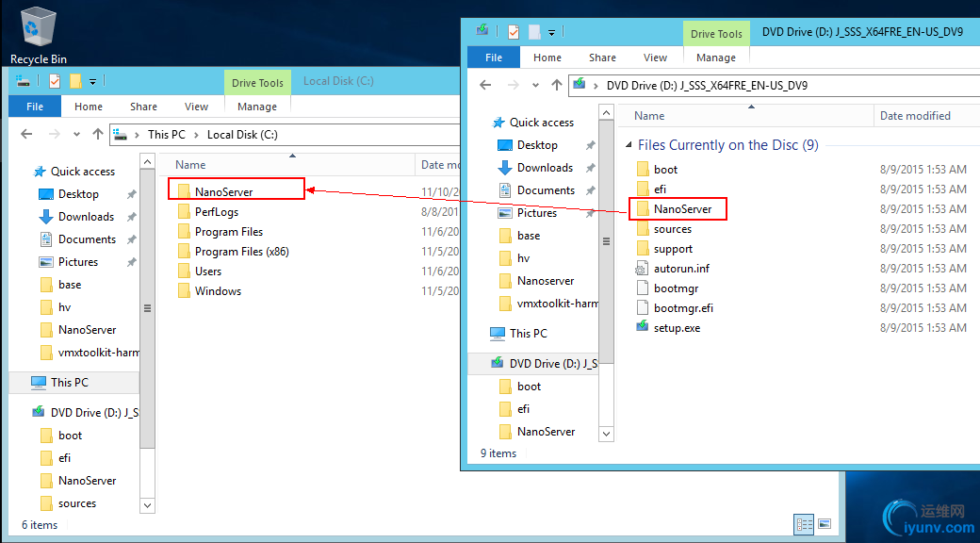Click Quick access in DVD Drive navigation pane
Screen dimensions: 980x543
[541, 123]
